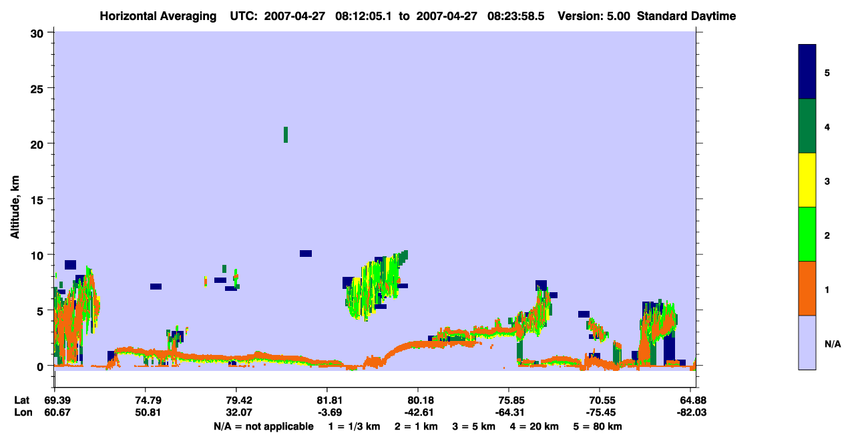This screenshot has height=445, width=868.
Task: Click the 'Lat' row label
Action: coord(22,401)
